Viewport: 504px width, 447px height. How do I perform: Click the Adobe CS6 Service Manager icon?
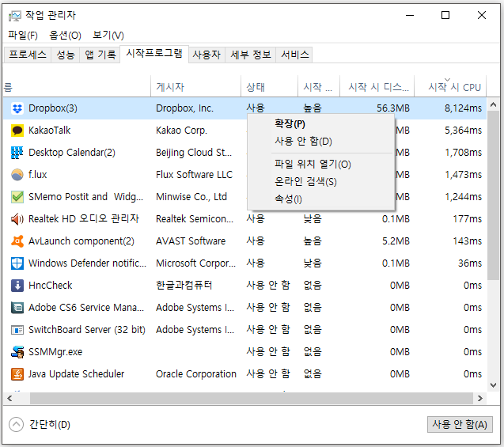(x=17, y=308)
